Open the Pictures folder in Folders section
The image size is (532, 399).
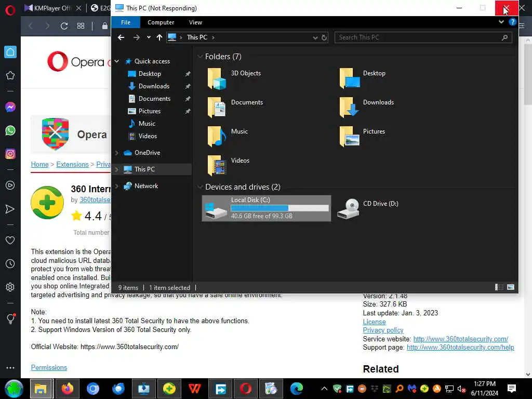pyautogui.click(x=362, y=136)
